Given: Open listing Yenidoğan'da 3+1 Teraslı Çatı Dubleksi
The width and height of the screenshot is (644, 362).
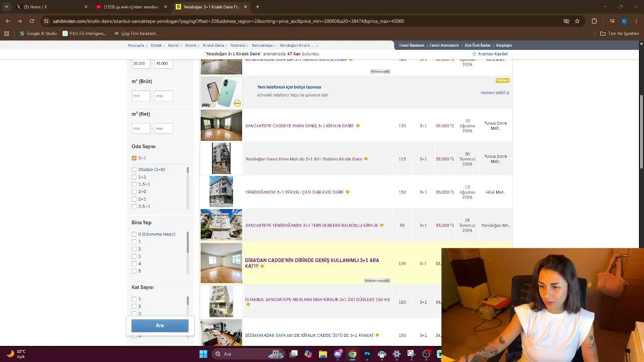Looking at the screenshot, I should [x=294, y=192].
